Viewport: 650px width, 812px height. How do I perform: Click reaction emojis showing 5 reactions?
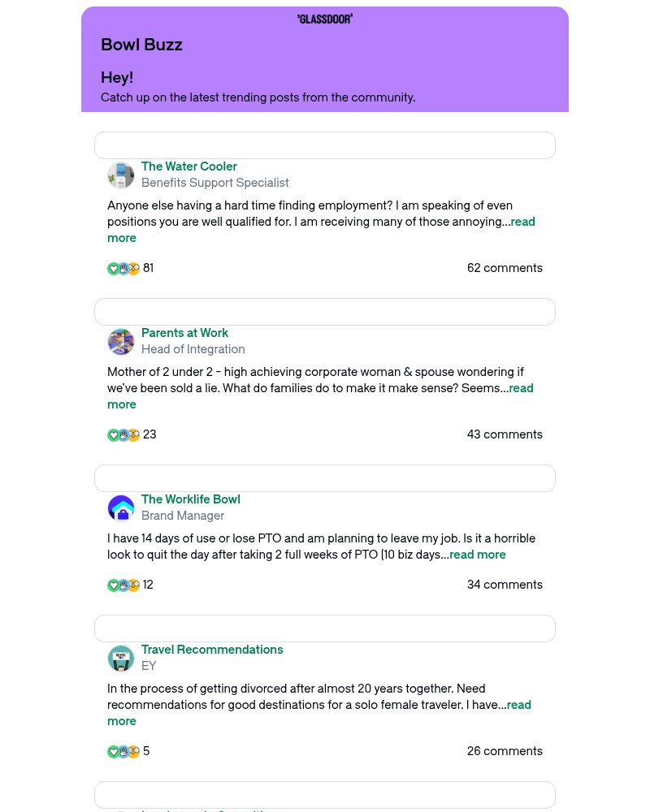[123, 752]
